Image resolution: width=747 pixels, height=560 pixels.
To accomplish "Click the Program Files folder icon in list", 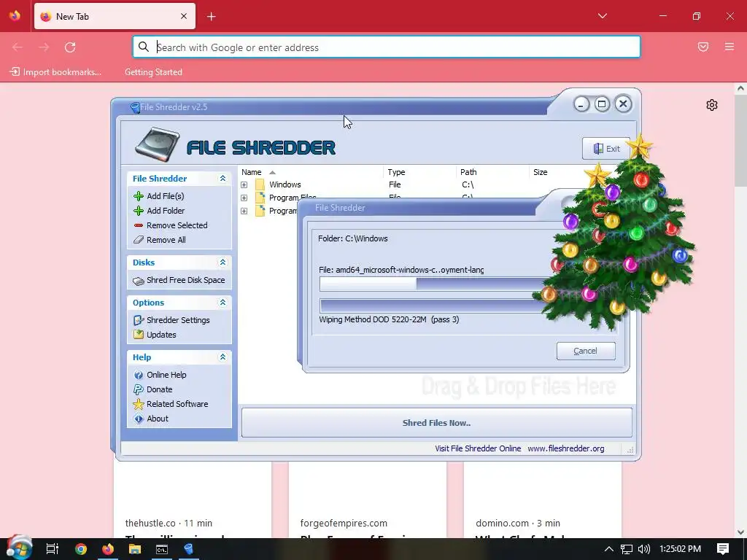I will coord(260,198).
